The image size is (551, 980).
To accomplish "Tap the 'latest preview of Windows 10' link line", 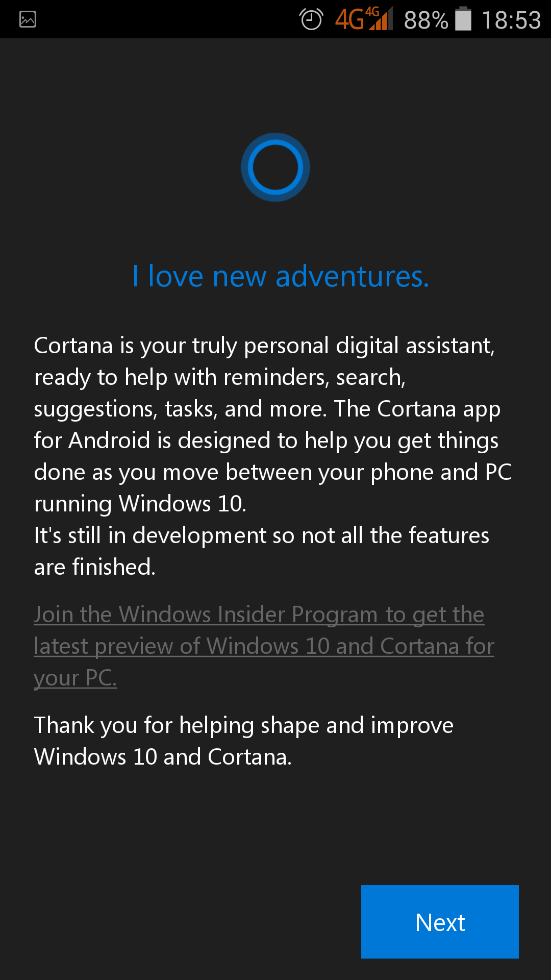I will 264,646.
